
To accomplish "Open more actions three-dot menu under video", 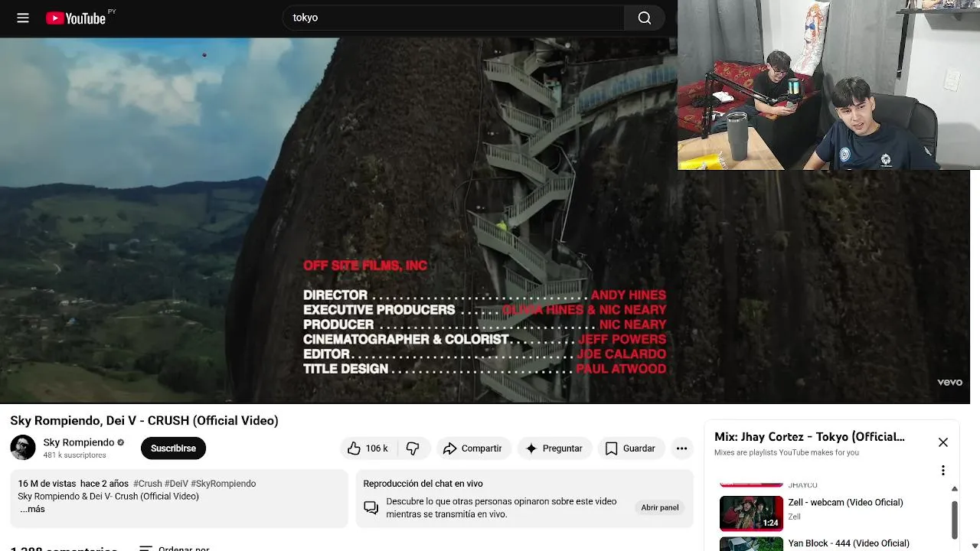I will tap(681, 448).
